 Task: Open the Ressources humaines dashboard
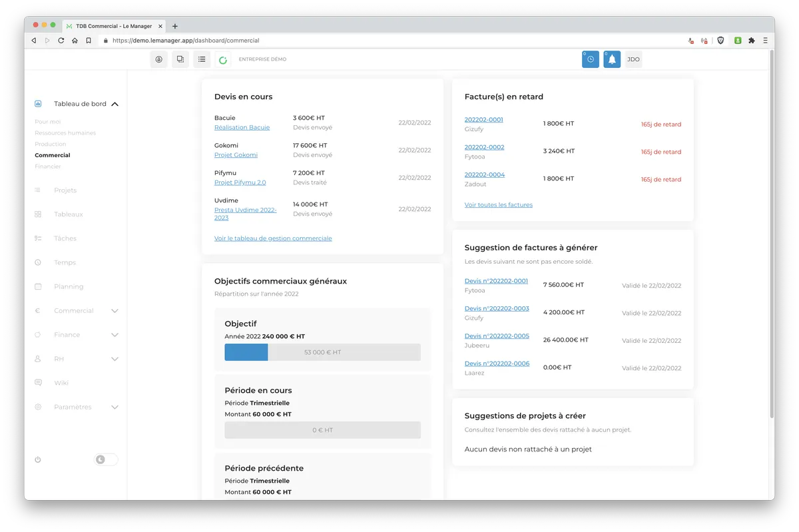(65, 133)
